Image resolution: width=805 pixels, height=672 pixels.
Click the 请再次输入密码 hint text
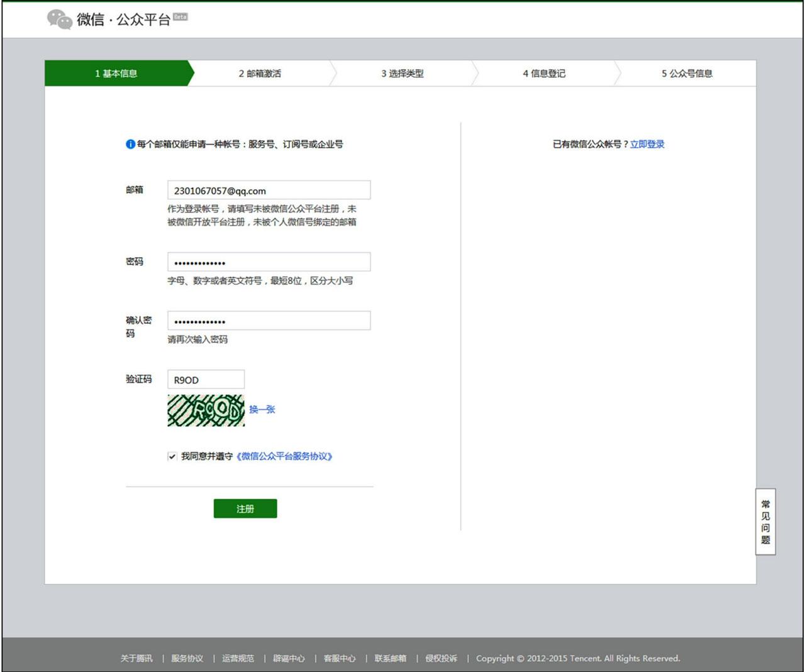[x=197, y=339]
